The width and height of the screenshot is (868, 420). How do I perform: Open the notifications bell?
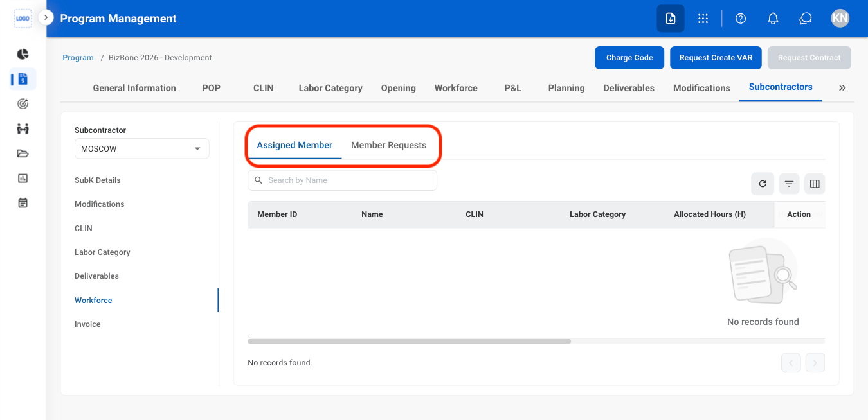[x=773, y=19]
